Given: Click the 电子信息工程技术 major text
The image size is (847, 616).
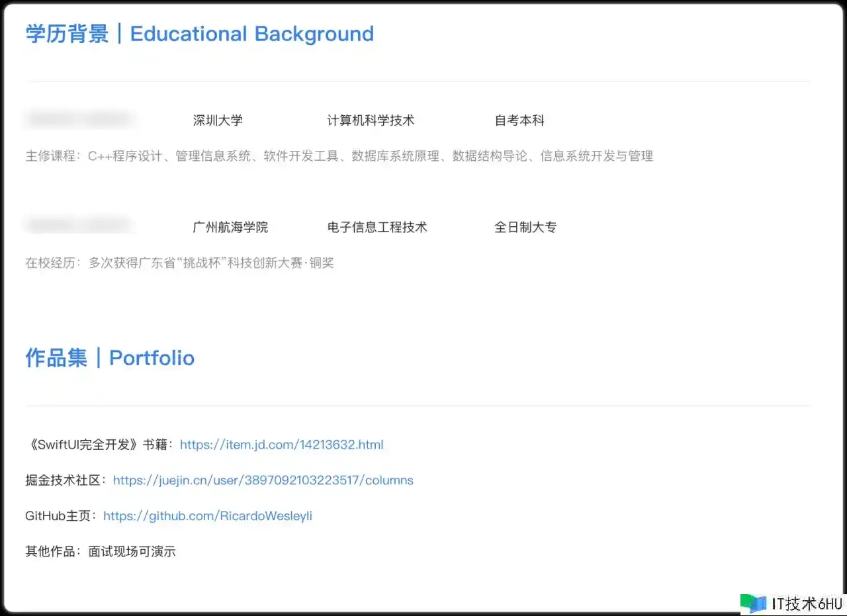Looking at the screenshot, I should coord(377,227).
